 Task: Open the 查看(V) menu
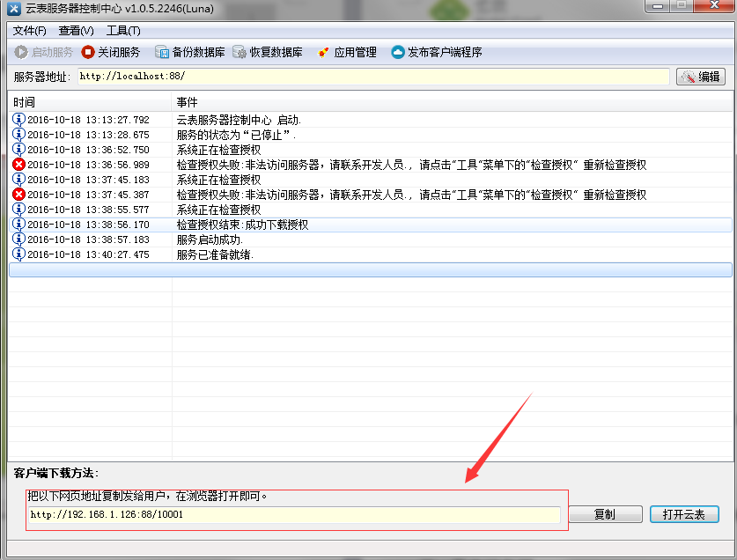tap(76, 31)
